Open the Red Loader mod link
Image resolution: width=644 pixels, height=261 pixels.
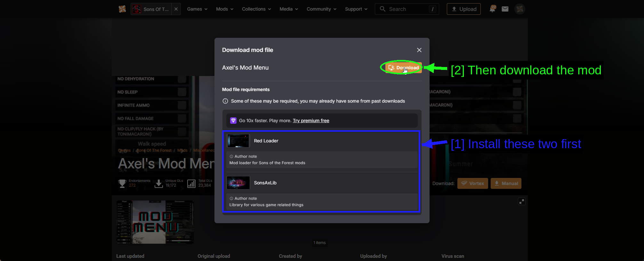click(266, 141)
